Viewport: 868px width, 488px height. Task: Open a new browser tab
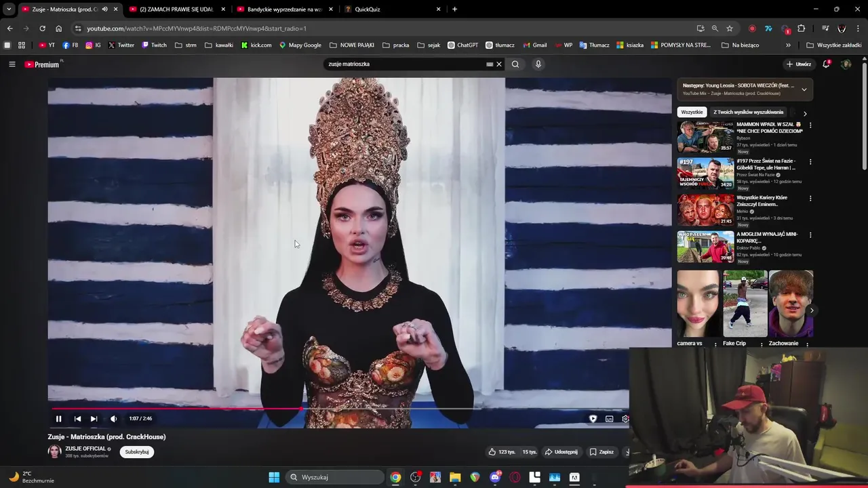[x=454, y=9]
